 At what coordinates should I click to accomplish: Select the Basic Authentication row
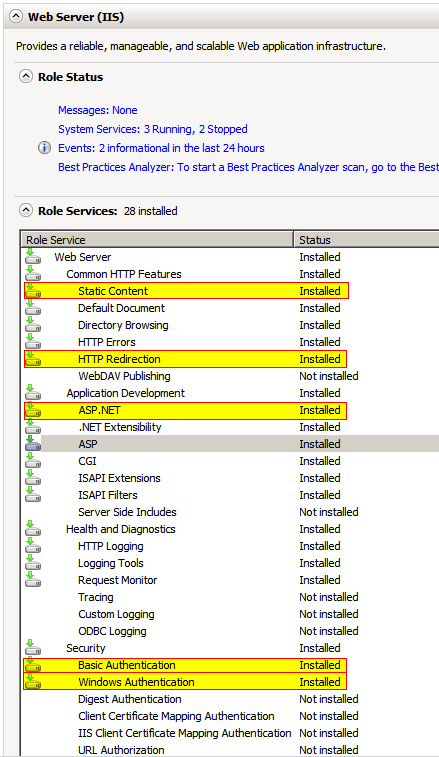click(x=185, y=665)
